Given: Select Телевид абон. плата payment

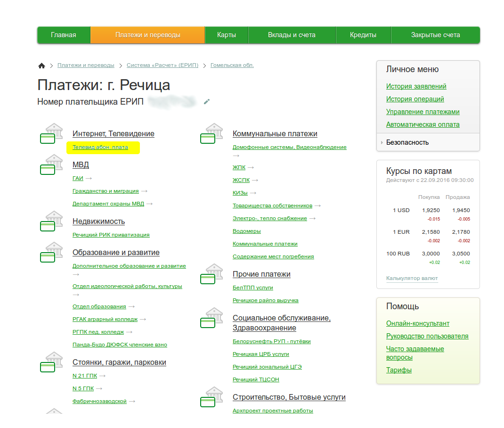Looking at the screenshot, I should pyautogui.click(x=100, y=147).
